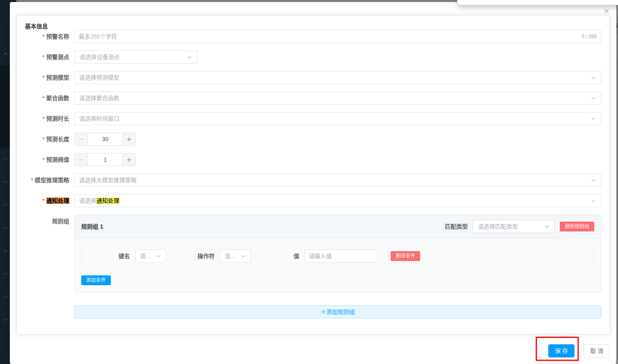Open the 聚合函数 dropdown
This screenshot has width=618, height=364.
click(x=593, y=98)
